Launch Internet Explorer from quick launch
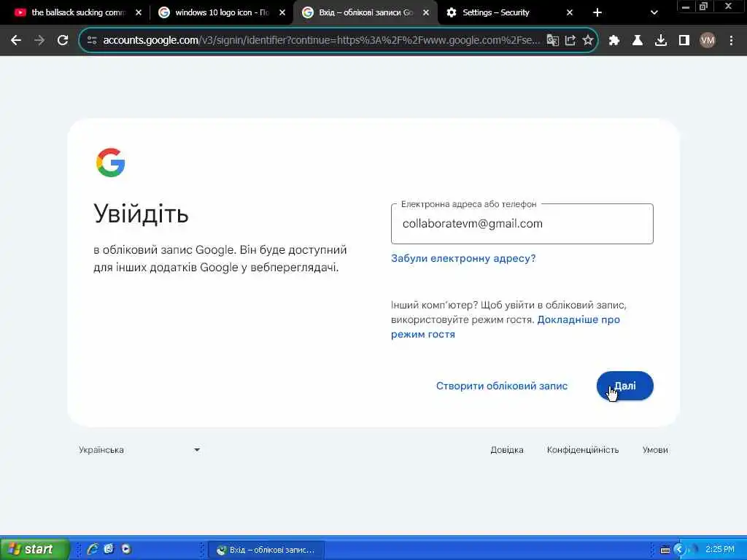Screen dimensions: 747x560 click(x=93, y=550)
